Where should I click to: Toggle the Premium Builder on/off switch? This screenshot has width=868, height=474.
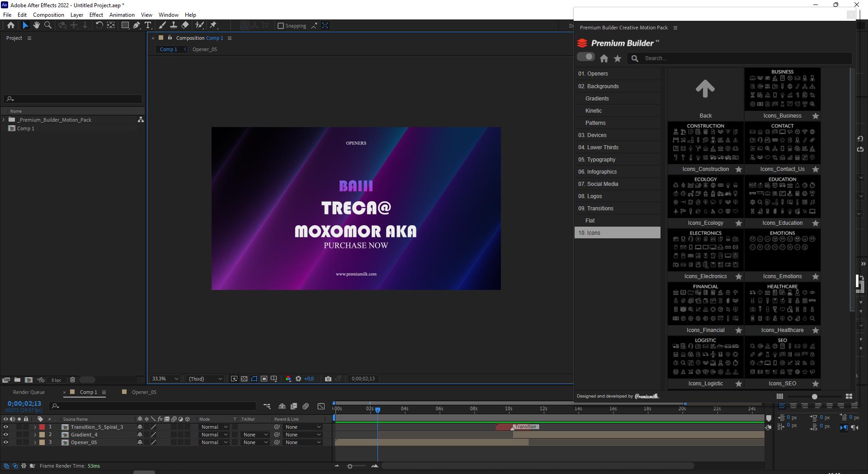[x=586, y=57]
